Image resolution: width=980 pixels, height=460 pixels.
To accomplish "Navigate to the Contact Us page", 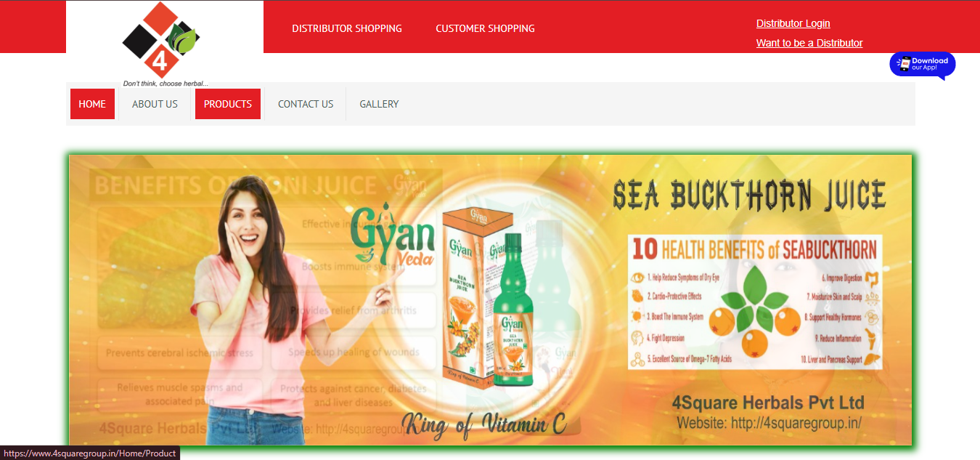I will [x=306, y=104].
